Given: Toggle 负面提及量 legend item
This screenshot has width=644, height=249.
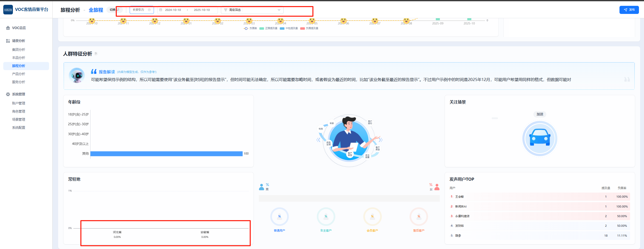Looking at the screenshot, I should [x=309, y=28].
